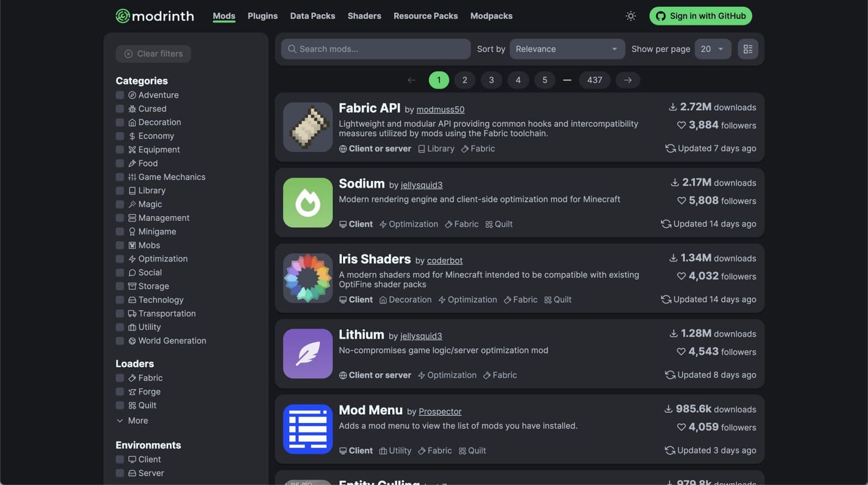Toggle light theme with sun icon
The width and height of the screenshot is (868, 485).
pos(631,16)
